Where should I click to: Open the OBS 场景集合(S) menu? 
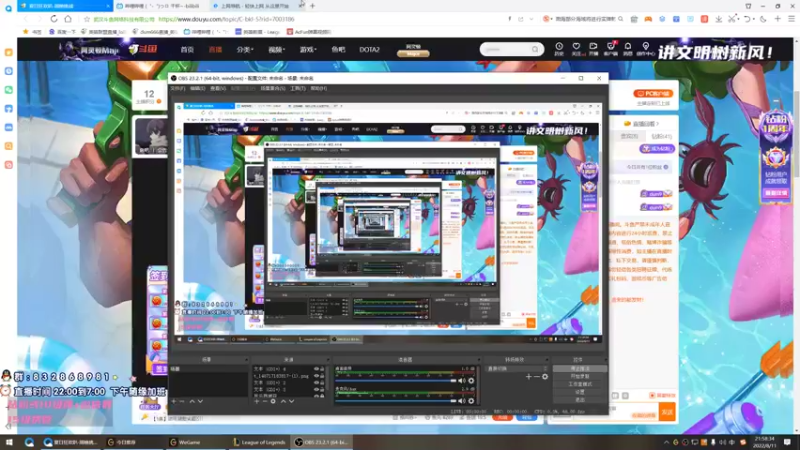point(273,88)
